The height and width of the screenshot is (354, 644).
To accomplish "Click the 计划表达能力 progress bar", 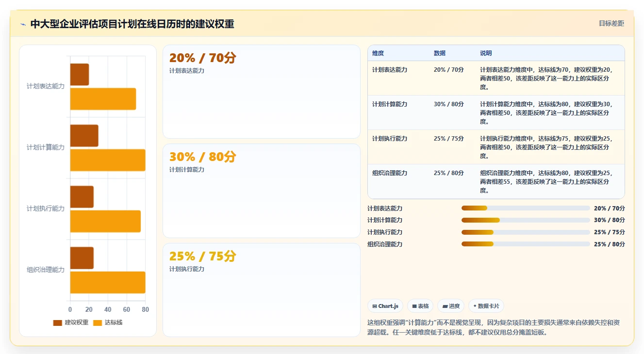I will coord(526,208).
